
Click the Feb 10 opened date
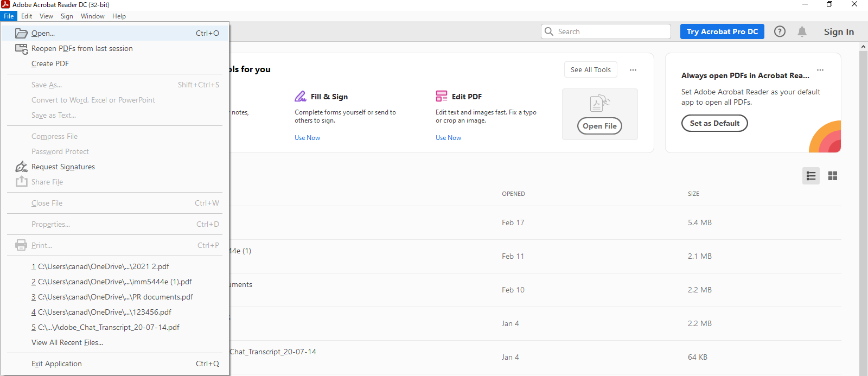pos(513,290)
